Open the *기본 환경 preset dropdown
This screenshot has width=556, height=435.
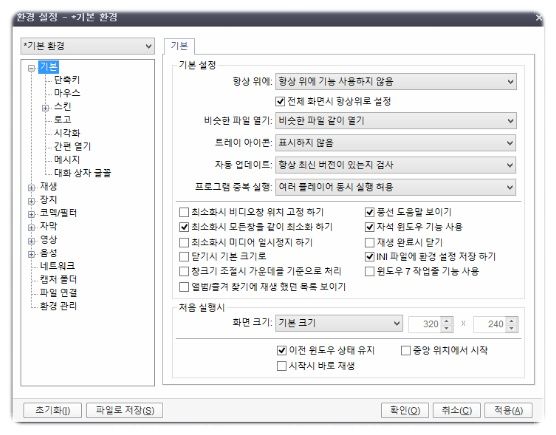(87, 46)
